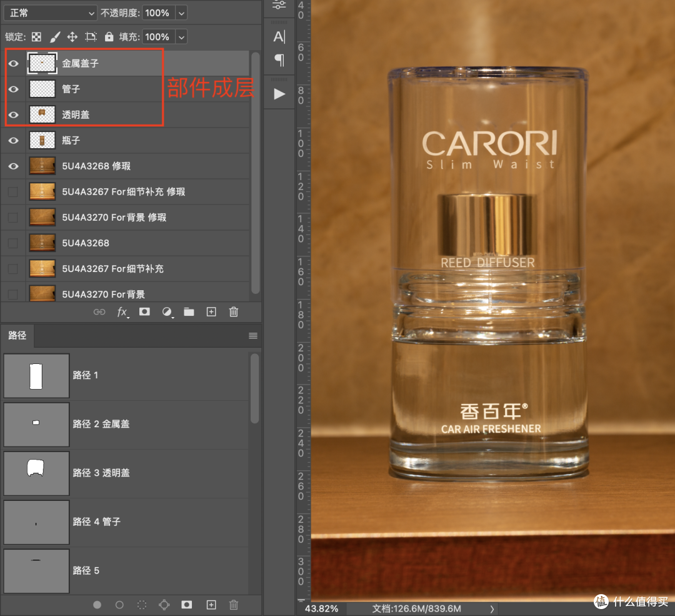Delete layer with Layers panel trash icon

234,312
